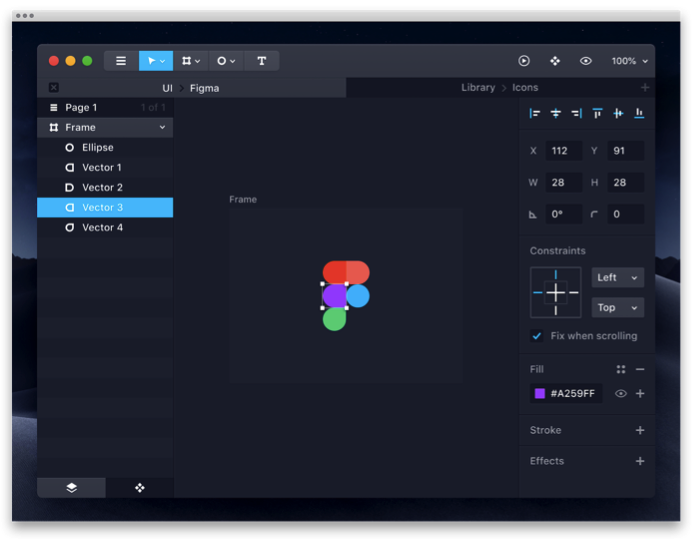Viewport: 700px width, 540px height.
Task: Align selection to left edge
Action: (535, 114)
